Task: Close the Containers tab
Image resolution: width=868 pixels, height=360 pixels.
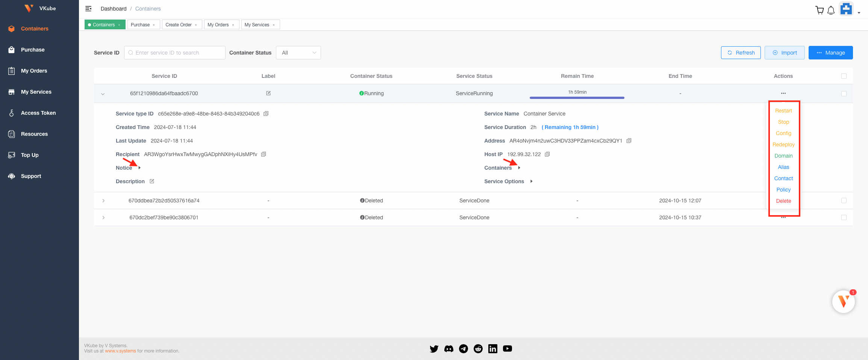Action: point(119,25)
